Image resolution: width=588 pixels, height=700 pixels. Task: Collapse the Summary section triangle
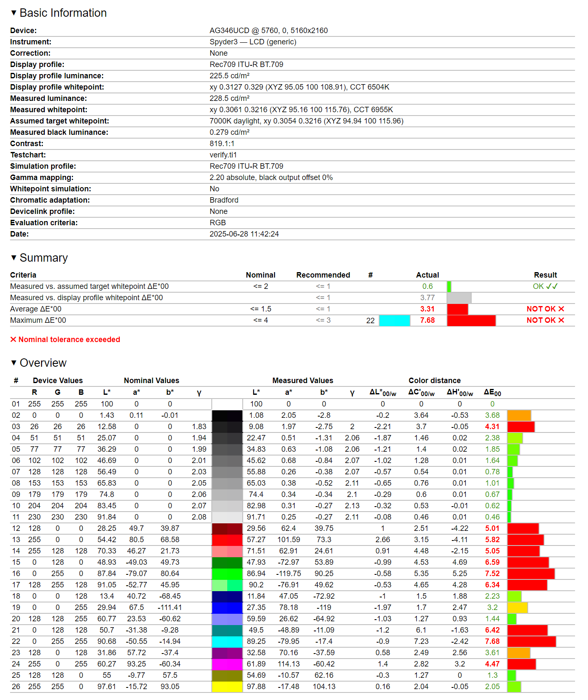(x=14, y=258)
